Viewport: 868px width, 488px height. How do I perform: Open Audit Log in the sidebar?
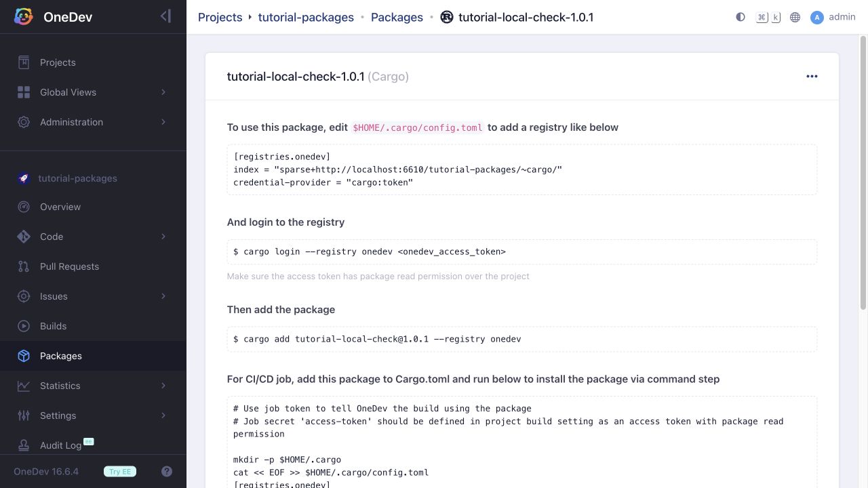(93, 445)
